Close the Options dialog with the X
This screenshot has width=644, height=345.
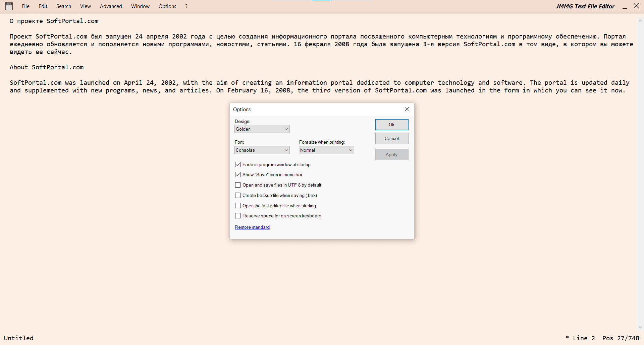point(407,109)
